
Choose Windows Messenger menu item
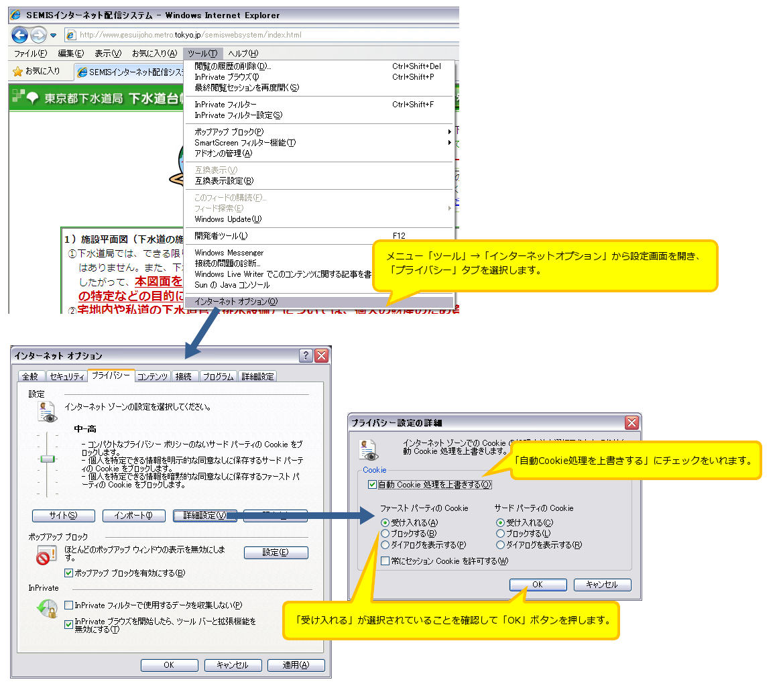click(280, 253)
